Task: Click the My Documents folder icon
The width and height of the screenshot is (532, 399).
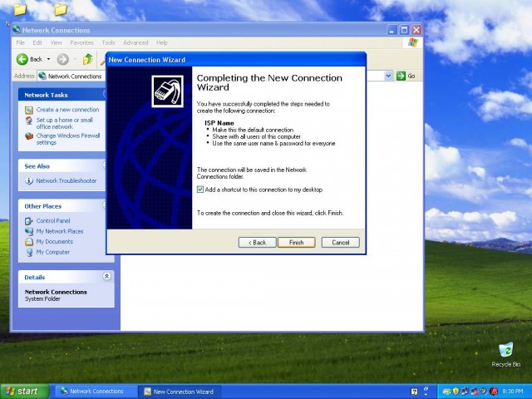Action: (29, 242)
